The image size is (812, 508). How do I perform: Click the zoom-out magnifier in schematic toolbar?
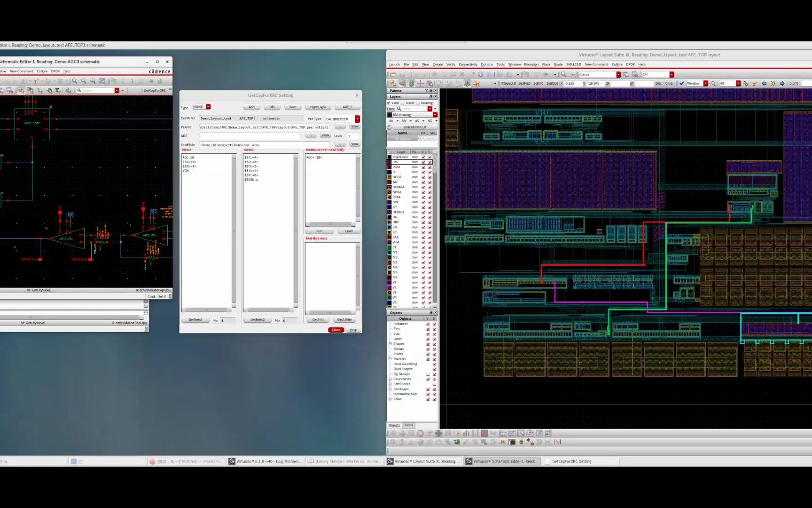point(84,81)
